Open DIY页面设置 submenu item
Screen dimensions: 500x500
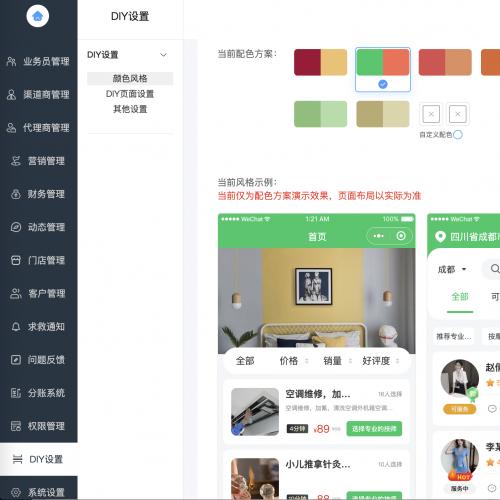pyautogui.click(x=130, y=94)
